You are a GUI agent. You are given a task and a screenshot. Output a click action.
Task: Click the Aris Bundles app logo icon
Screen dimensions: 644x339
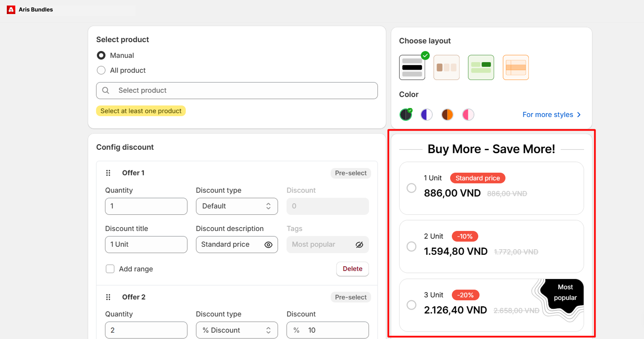coord(11,9)
